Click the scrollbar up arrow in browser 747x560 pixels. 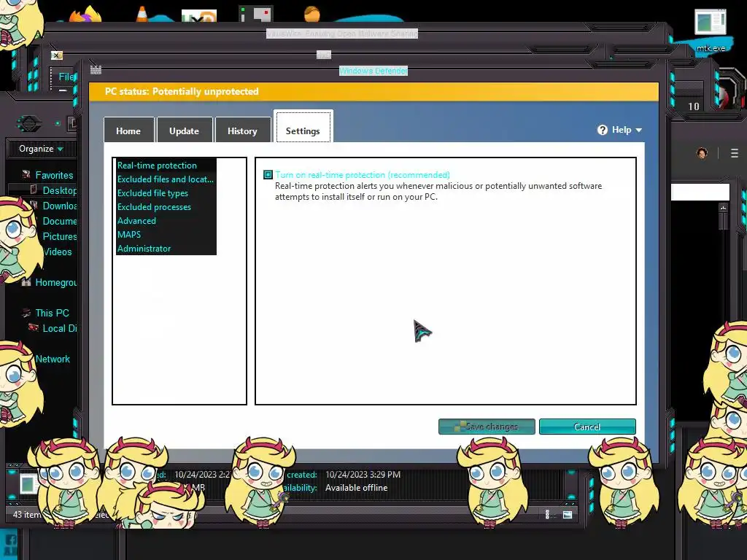click(723, 208)
